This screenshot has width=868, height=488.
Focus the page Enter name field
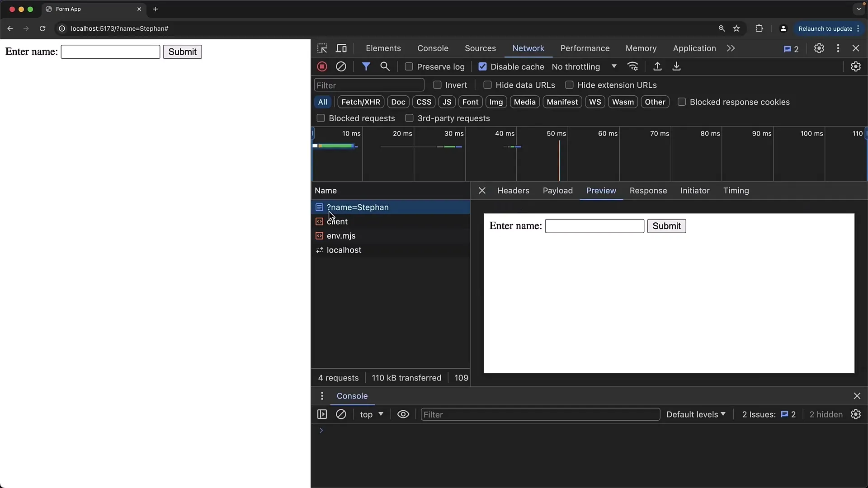[110, 52]
